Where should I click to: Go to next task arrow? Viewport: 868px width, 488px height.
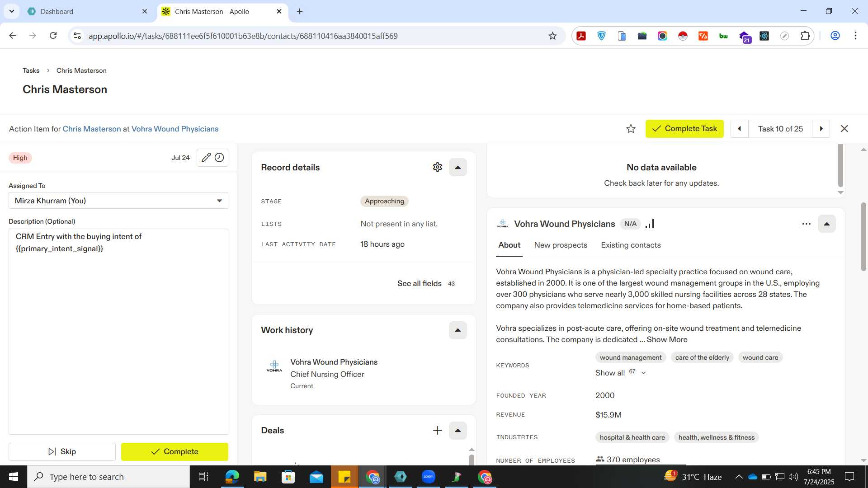[821, 129]
